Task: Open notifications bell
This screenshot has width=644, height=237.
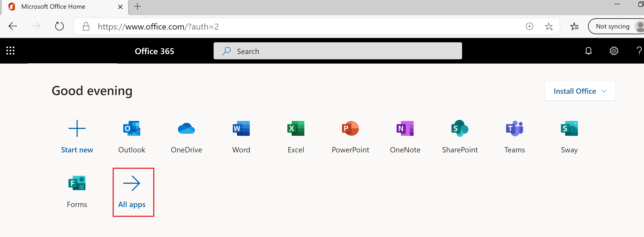Action: 588,51
